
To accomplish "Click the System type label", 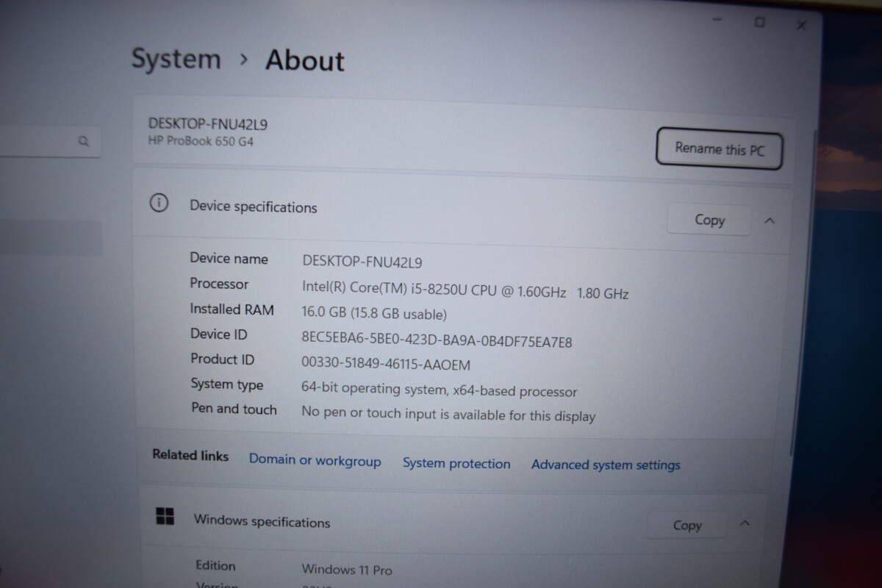I will click(226, 384).
